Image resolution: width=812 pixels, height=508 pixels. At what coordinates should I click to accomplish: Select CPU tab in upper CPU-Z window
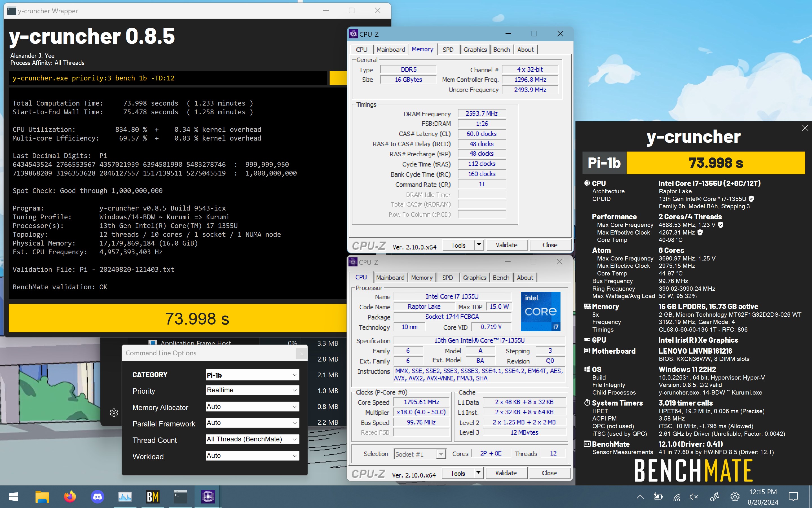pyautogui.click(x=361, y=50)
